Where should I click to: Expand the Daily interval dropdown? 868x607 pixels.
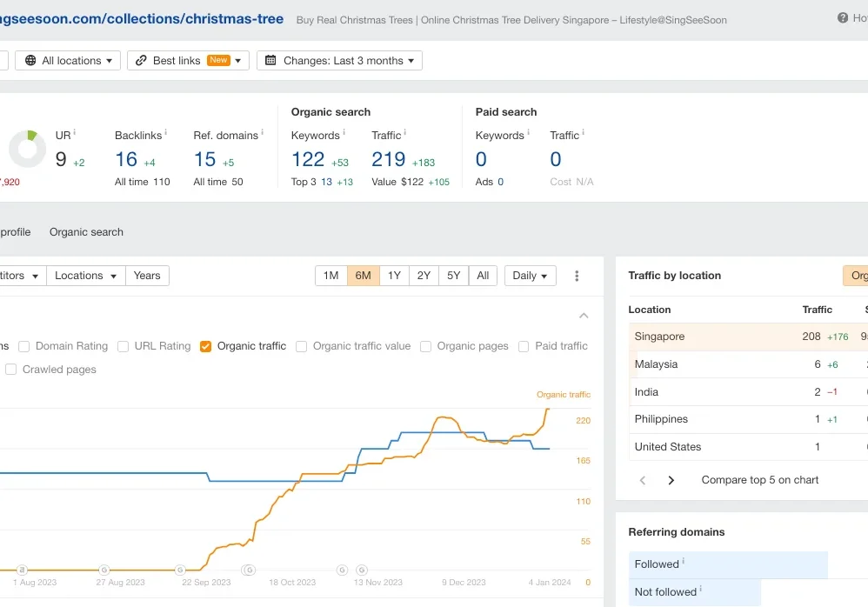click(x=530, y=276)
